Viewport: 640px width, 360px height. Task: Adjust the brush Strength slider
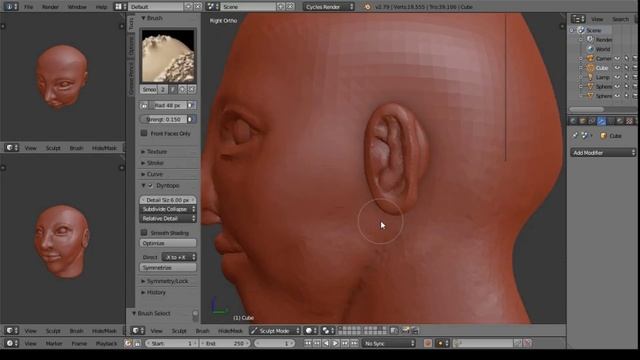[163, 119]
